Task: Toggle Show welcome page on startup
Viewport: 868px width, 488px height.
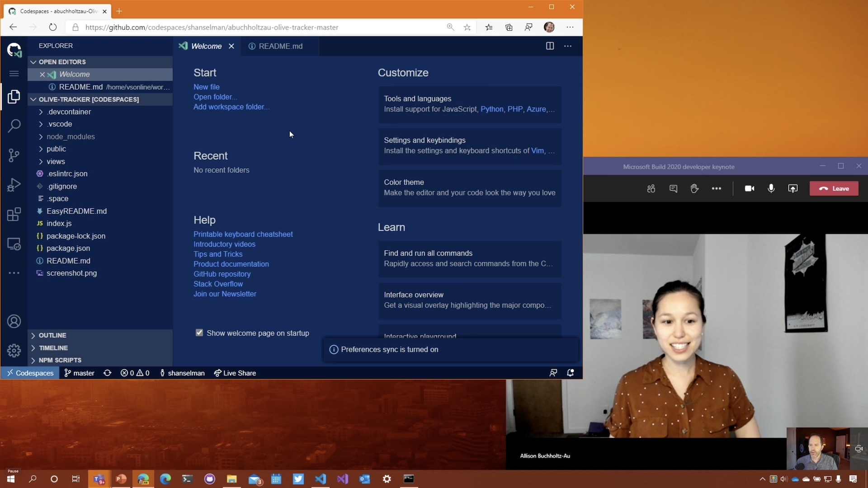Action: tap(200, 333)
